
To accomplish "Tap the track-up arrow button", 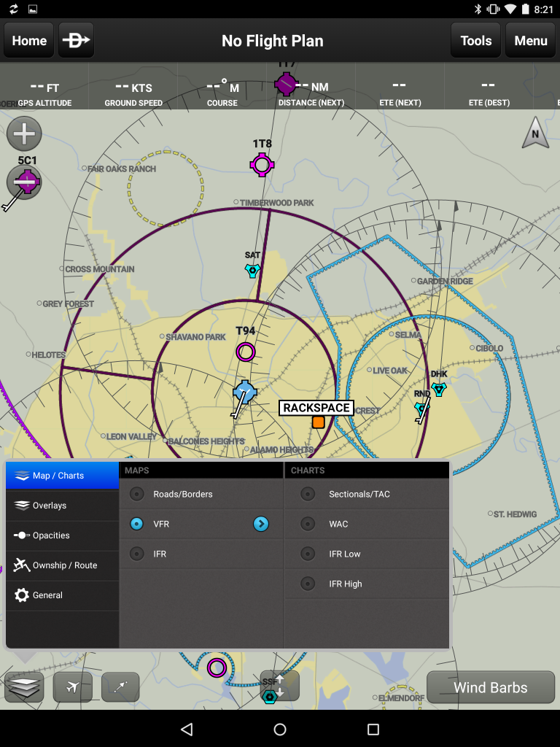I will pyautogui.click(x=120, y=686).
